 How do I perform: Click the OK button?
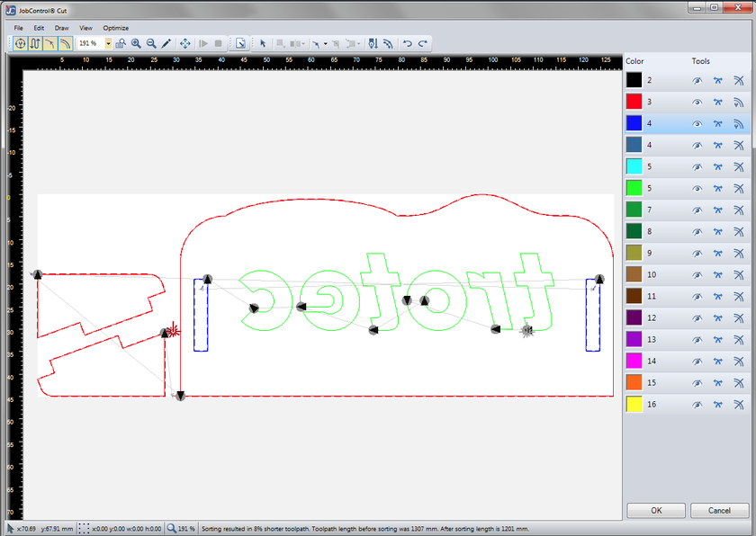[655, 510]
